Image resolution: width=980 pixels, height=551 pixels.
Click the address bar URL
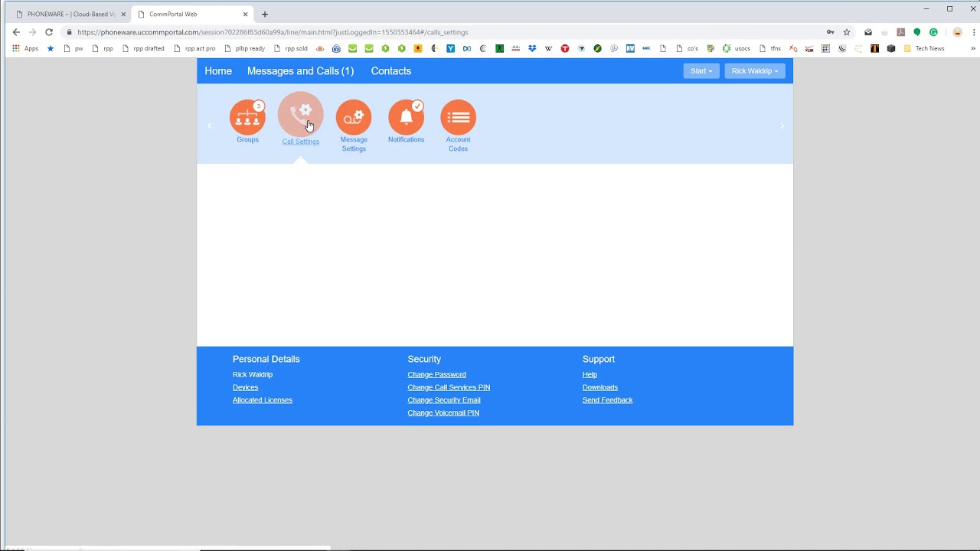point(273,32)
